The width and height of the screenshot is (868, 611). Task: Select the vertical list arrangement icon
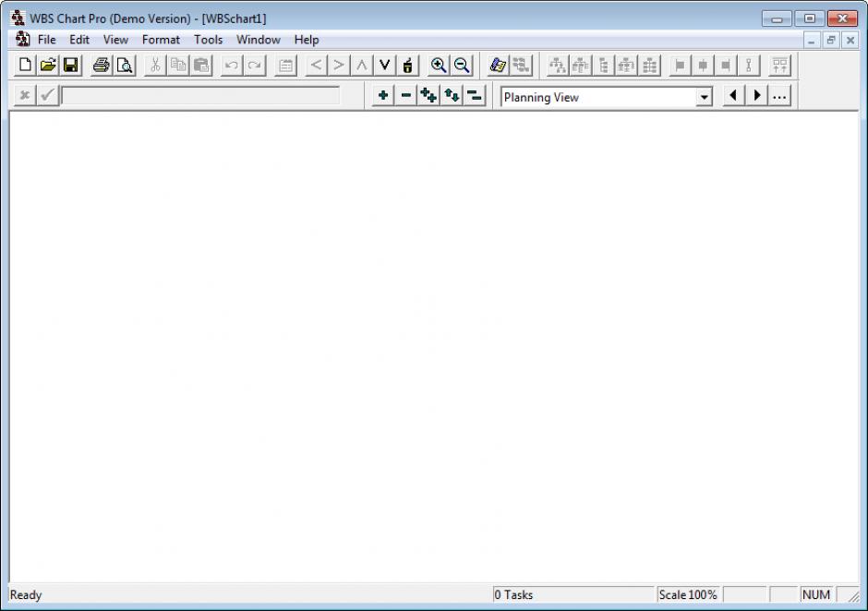point(604,66)
